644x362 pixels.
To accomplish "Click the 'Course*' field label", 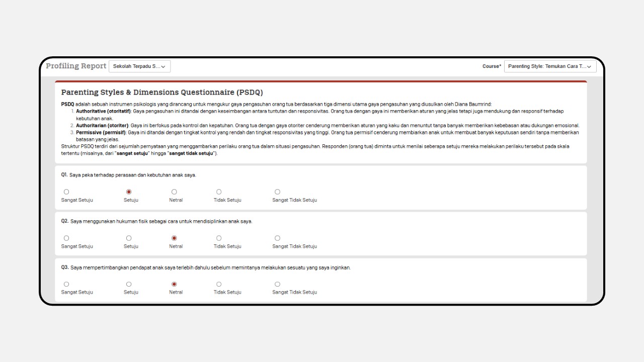I will (x=492, y=66).
